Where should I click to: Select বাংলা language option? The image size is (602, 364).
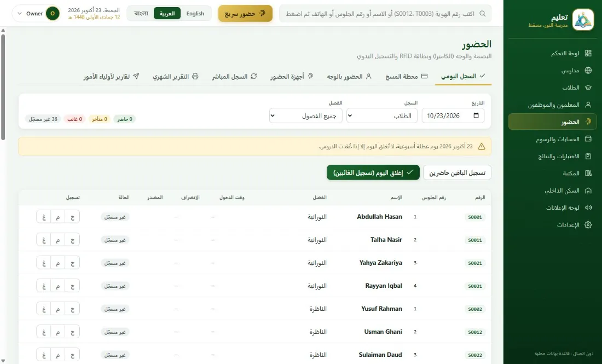pyautogui.click(x=141, y=14)
